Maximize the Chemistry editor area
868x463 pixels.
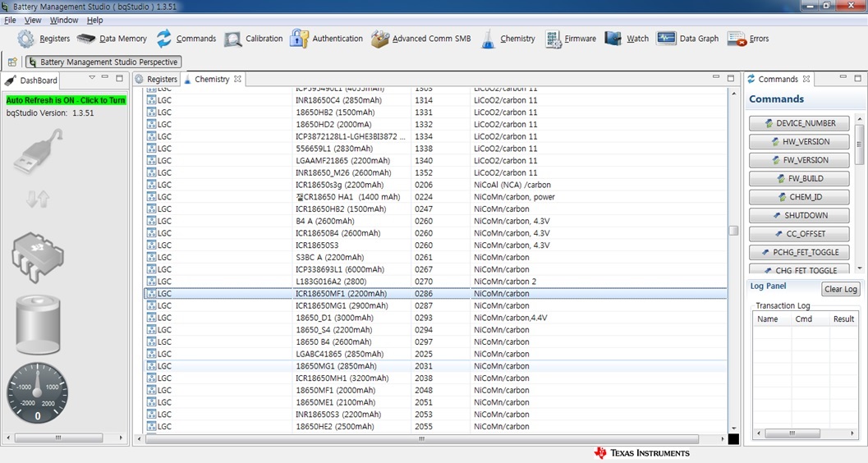pos(730,78)
